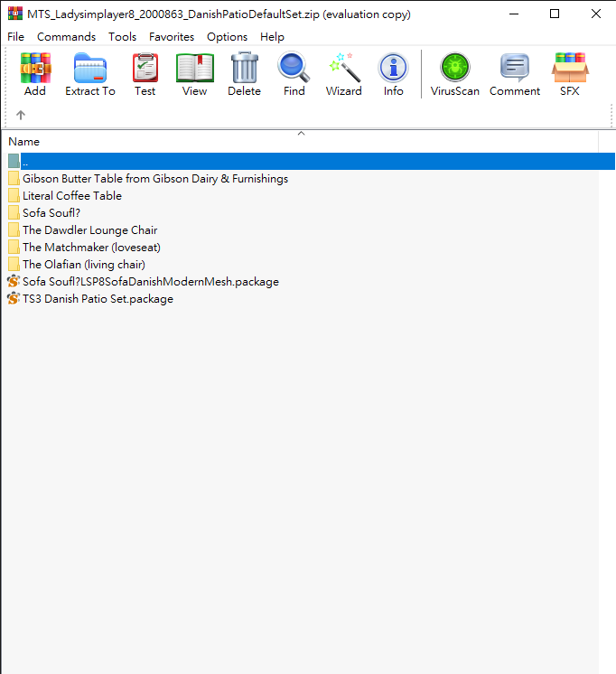Screen dimensions: 616x674
Task: Start VirusScan on the archive
Action: point(455,74)
